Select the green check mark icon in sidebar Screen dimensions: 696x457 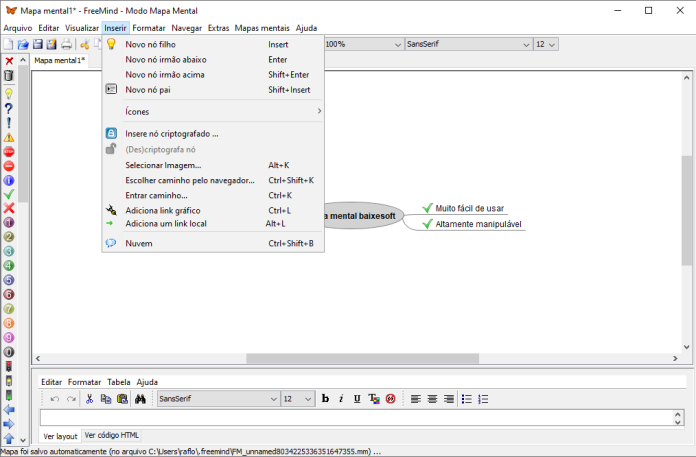pos(9,194)
